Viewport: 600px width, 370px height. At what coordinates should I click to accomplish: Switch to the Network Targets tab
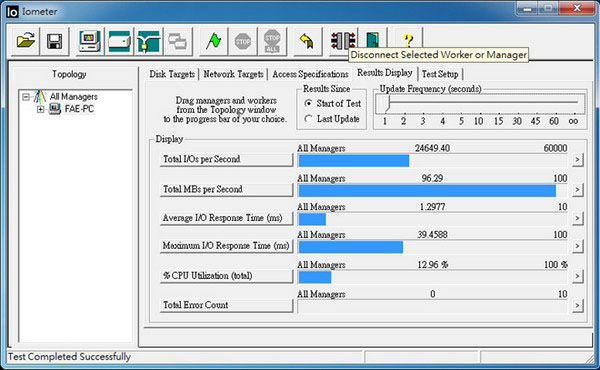(233, 74)
